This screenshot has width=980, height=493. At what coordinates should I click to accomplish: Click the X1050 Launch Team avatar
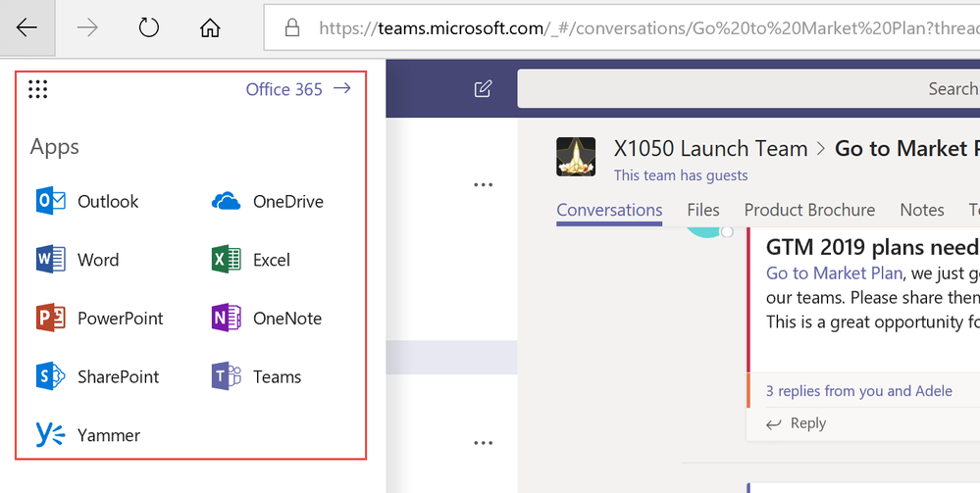[x=576, y=157]
